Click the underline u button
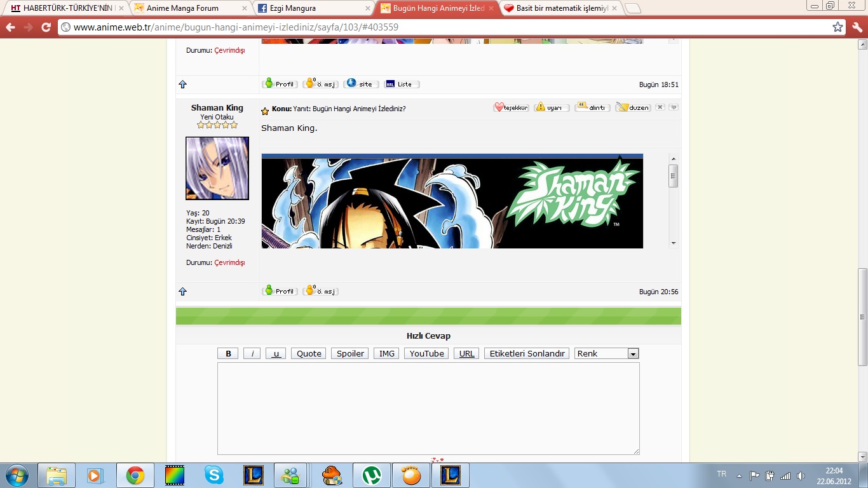 276,353
